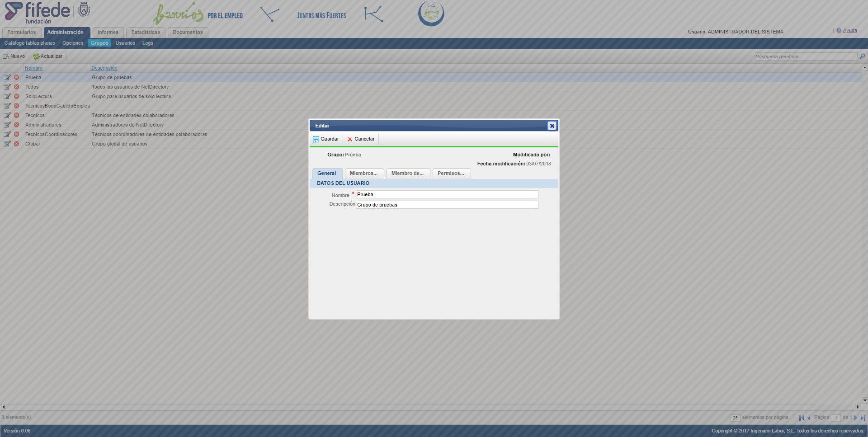
Task: Open the Miembros... tab in the dialog
Action: 364,174
